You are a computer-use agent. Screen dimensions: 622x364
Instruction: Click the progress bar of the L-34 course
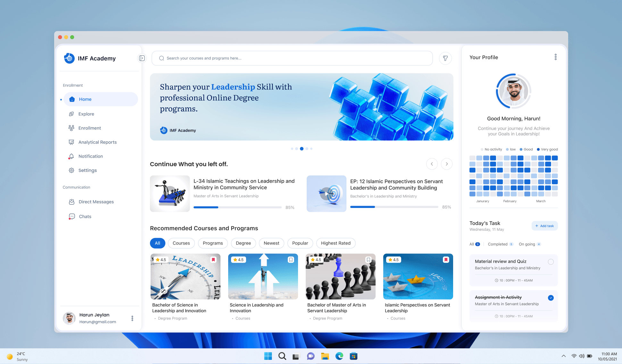[237, 207]
